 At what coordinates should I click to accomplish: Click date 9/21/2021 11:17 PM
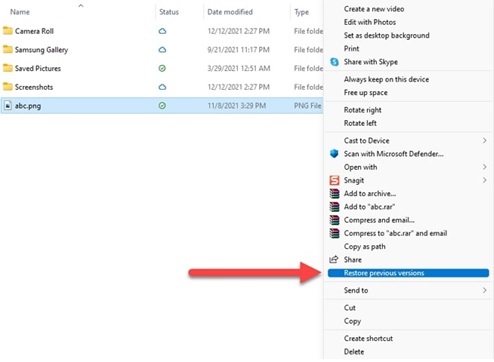tap(238, 50)
